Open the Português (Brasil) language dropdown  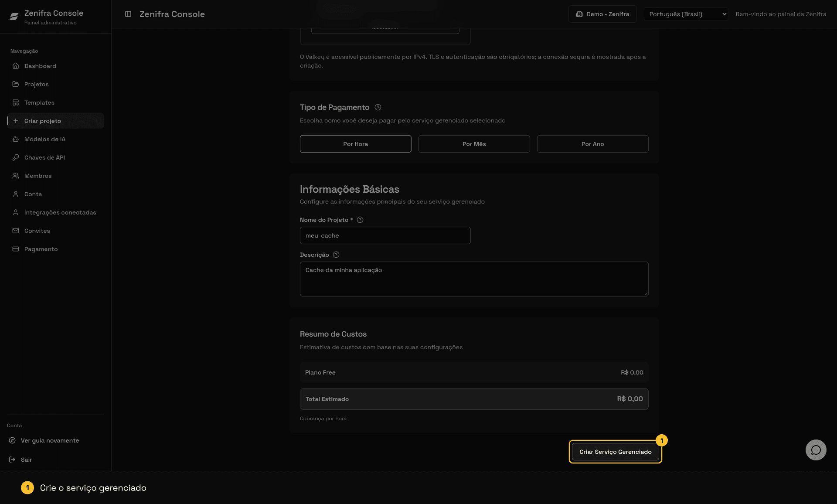tap(686, 14)
